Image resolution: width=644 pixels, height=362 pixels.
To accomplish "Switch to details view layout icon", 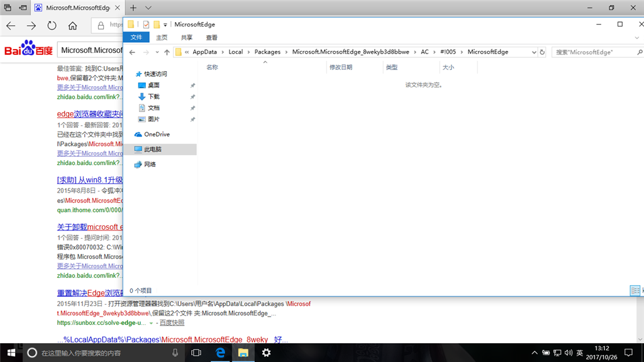I will click(635, 291).
